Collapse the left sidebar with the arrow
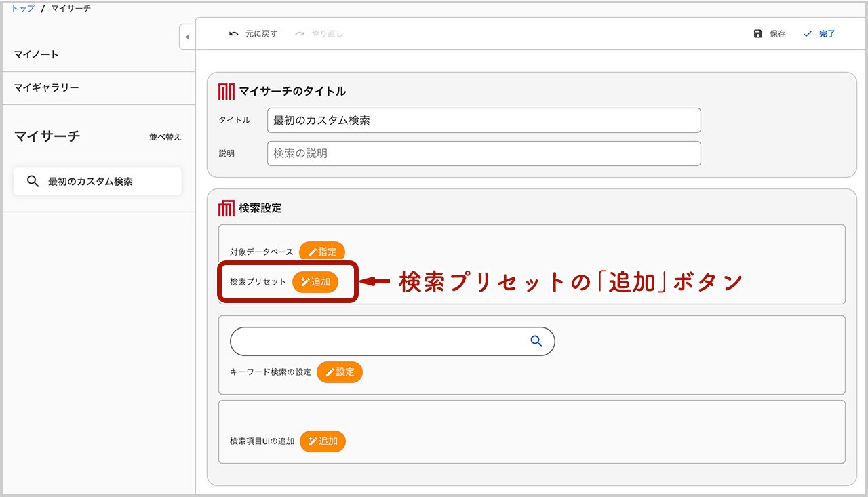 187,37
